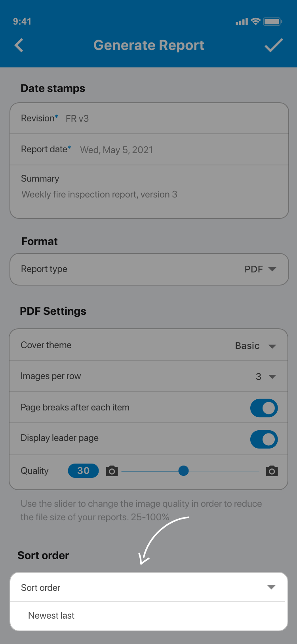Select the Newest last option
Screen dimensions: 297x644
coord(51,615)
